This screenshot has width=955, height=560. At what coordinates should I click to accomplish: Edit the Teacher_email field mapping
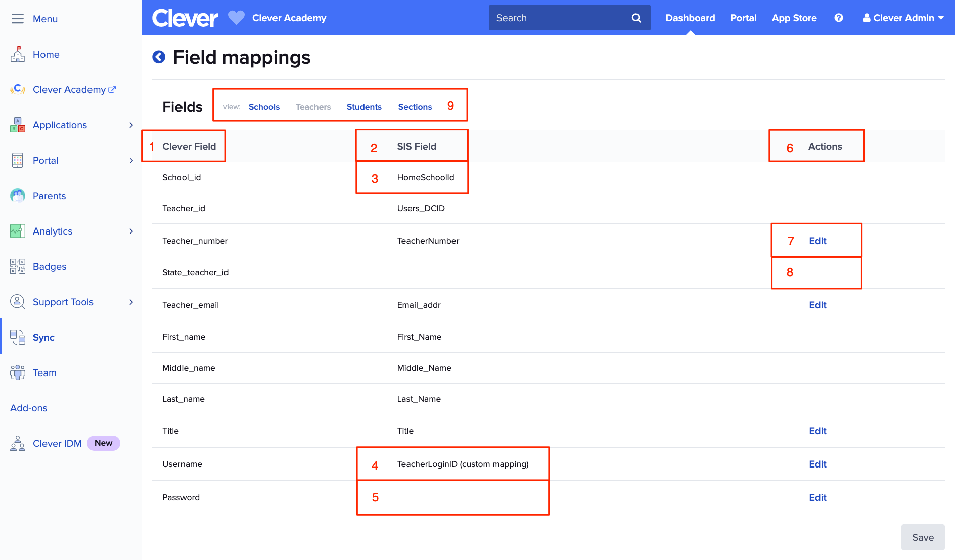point(817,305)
